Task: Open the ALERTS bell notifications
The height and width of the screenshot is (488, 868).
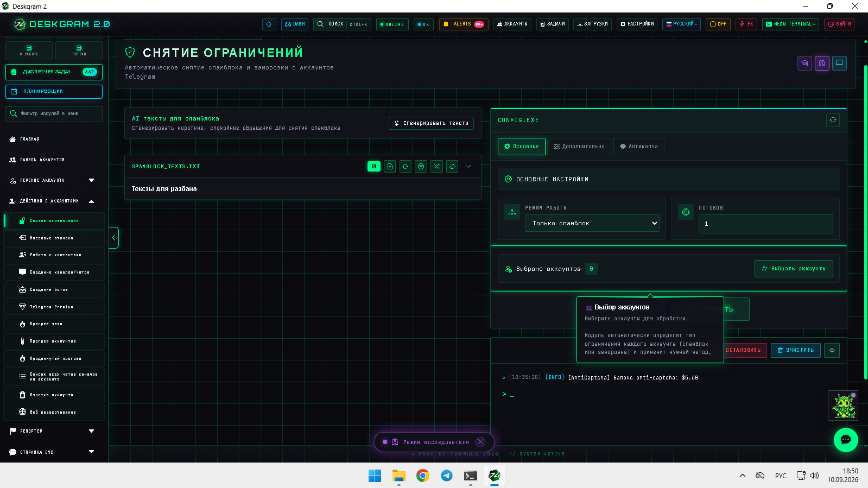Action: click(464, 24)
